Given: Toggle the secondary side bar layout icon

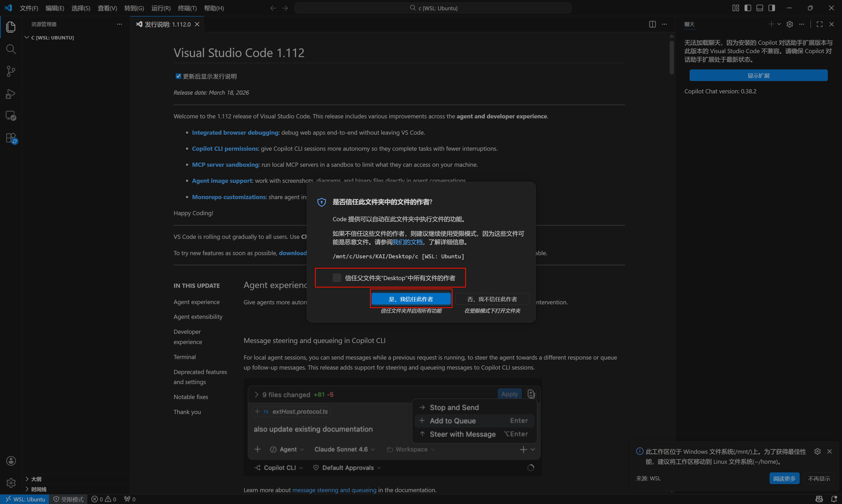Looking at the screenshot, I should [x=772, y=8].
